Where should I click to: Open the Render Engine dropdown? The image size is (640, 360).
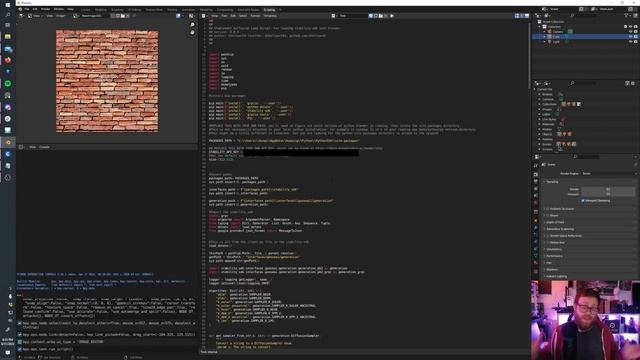608,173
